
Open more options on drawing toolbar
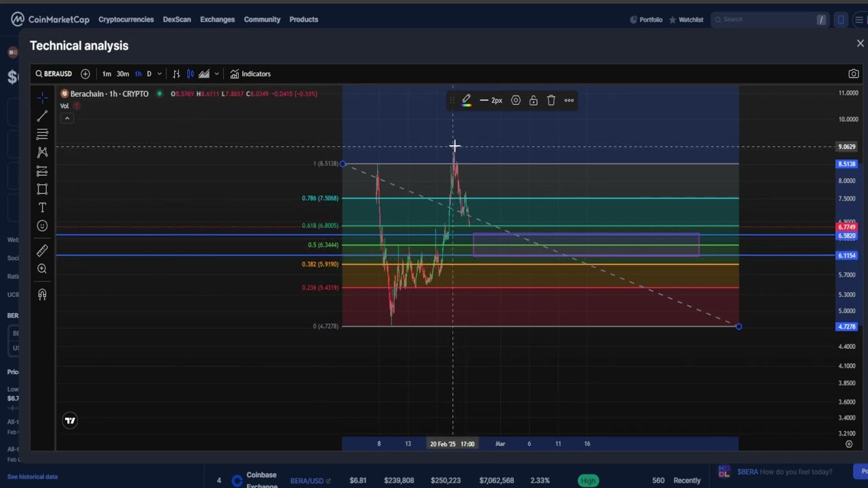[x=569, y=100]
